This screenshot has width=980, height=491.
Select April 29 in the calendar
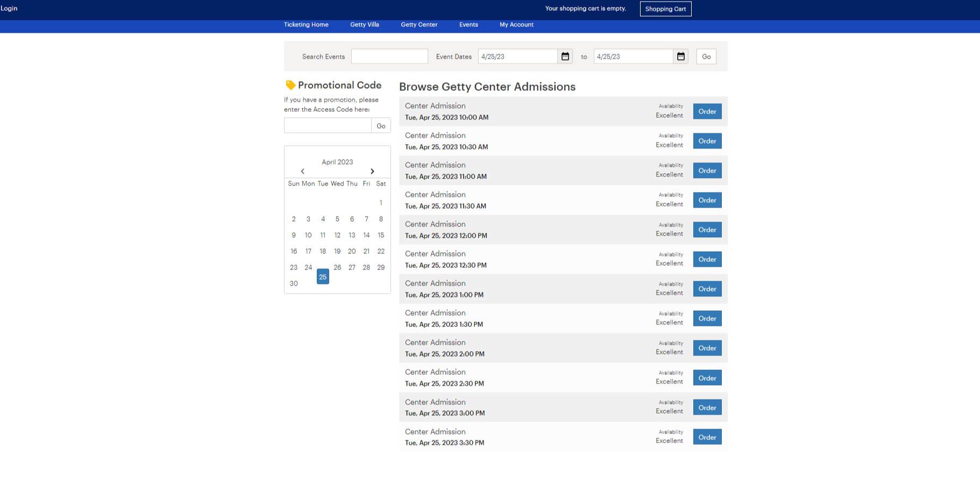[x=381, y=267]
